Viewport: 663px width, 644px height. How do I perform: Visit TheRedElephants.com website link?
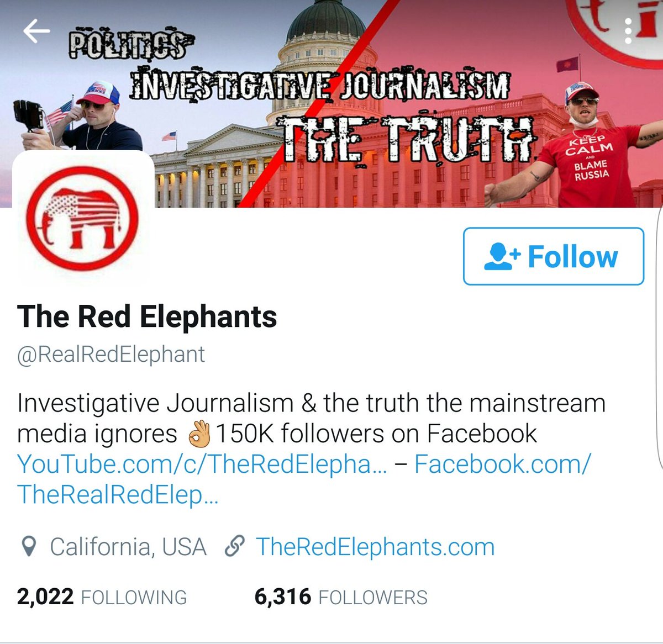tap(375, 547)
